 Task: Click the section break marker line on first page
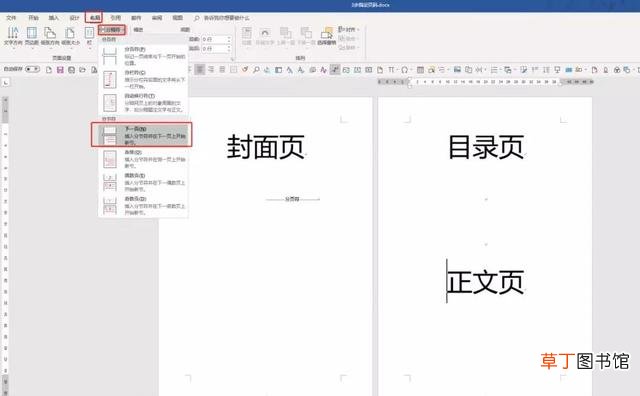tap(292, 199)
